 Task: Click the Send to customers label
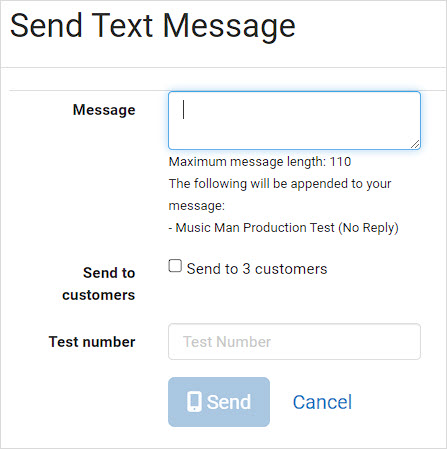[99, 284]
